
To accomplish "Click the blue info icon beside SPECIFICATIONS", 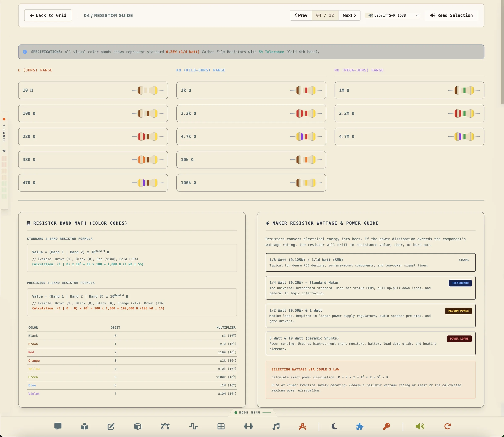I will point(25,52).
